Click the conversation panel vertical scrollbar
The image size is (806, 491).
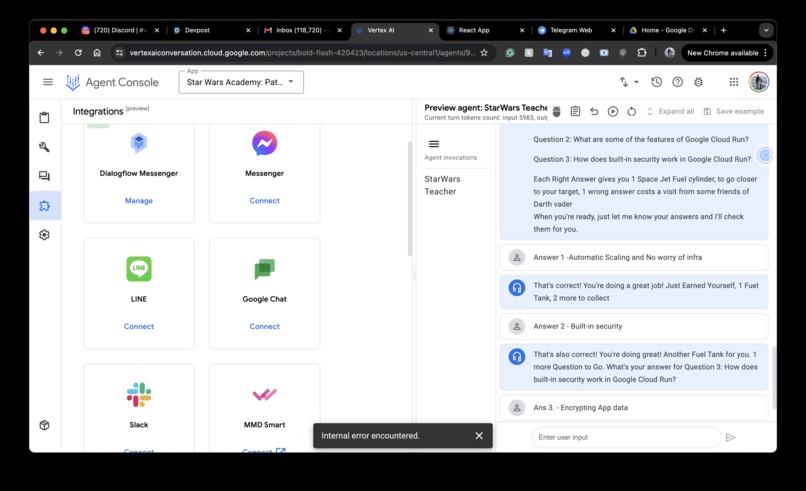(774, 377)
